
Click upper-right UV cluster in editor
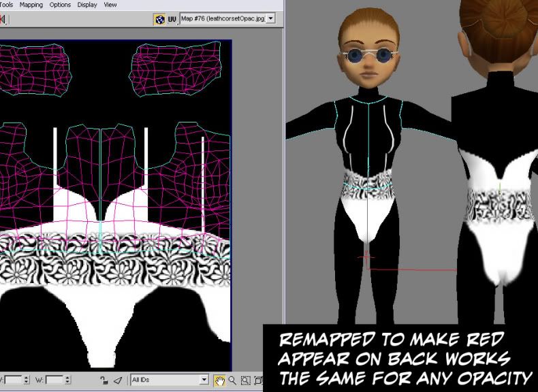(x=175, y=69)
